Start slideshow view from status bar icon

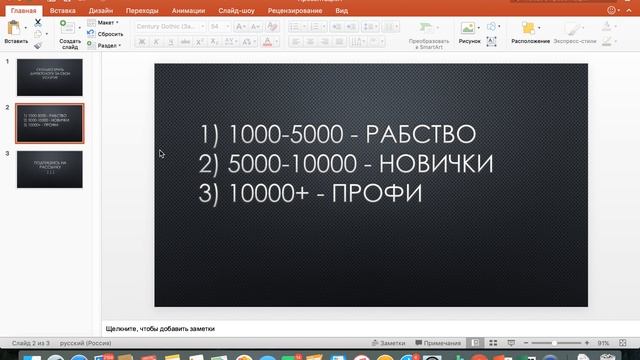coord(511,343)
